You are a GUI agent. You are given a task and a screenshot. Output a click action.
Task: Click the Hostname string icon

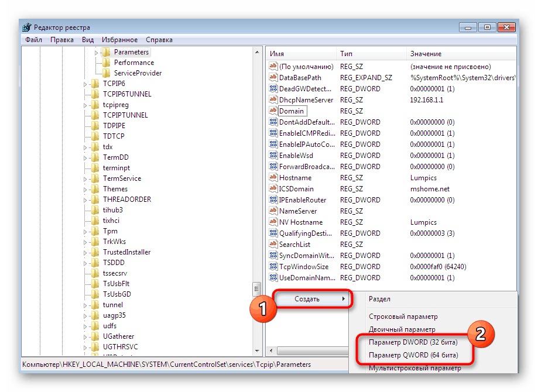point(273,177)
